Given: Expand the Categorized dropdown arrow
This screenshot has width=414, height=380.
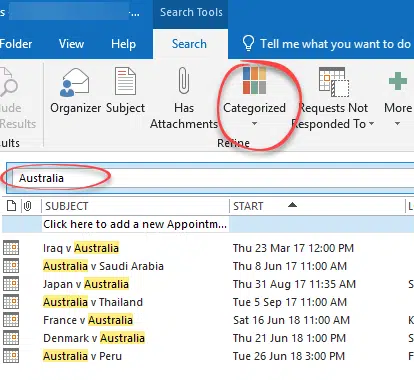Looking at the screenshot, I should (x=254, y=124).
